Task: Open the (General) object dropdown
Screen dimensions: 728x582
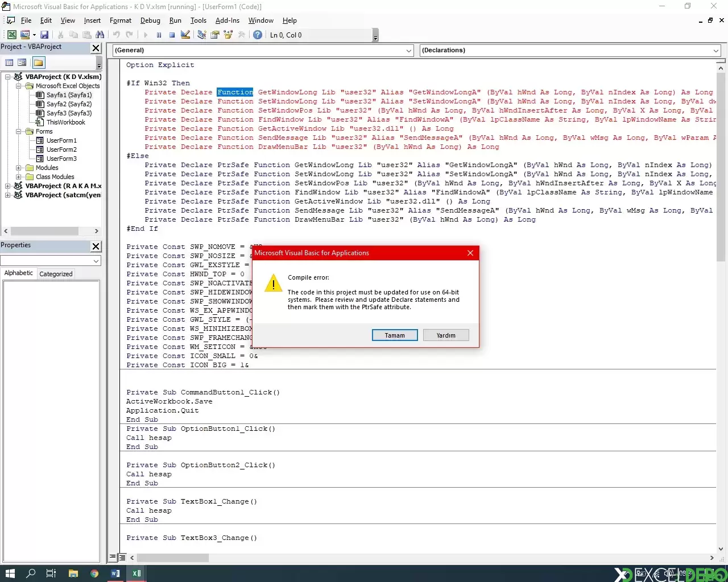Action: 408,51
